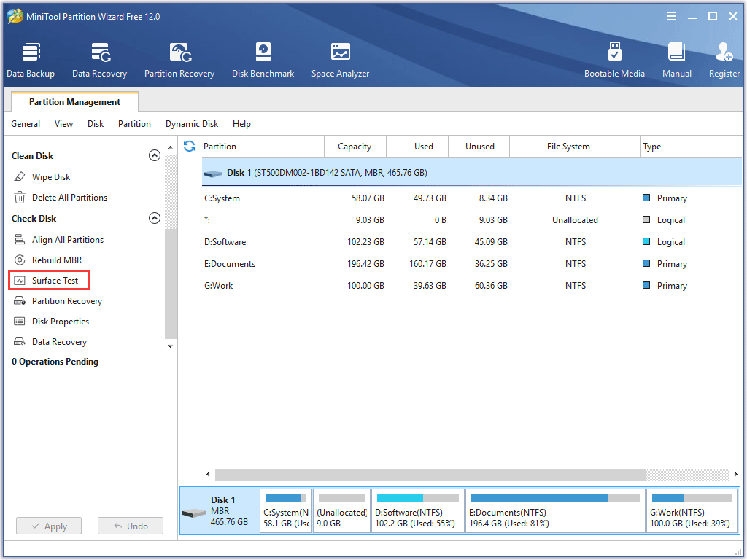This screenshot has width=747, height=560.
Task: Select the E:Documents partition thumbnail
Action: 554,510
